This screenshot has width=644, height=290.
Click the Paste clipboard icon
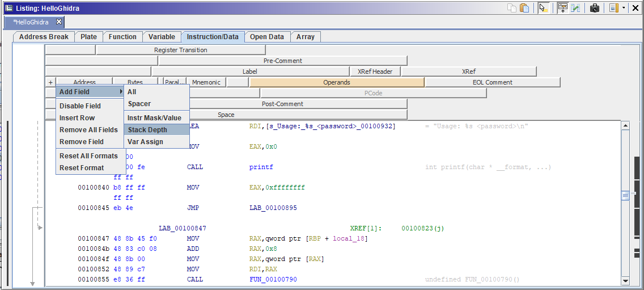click(524, 8)
